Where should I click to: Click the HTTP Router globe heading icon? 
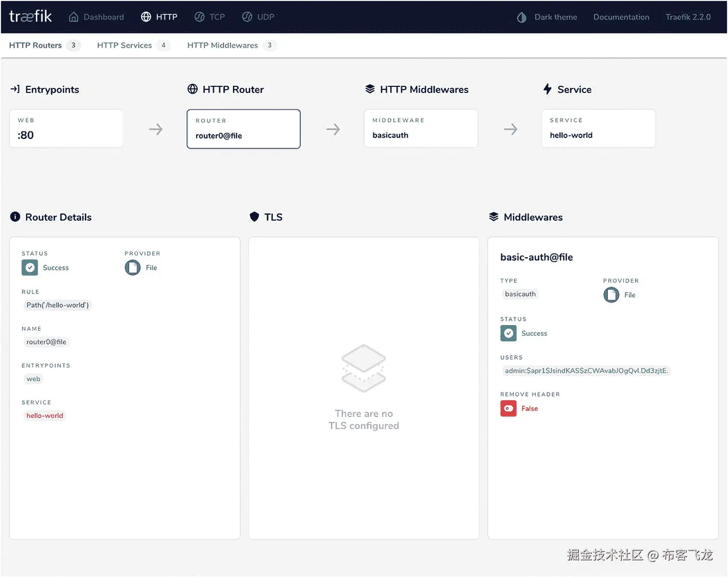(193, 89)
